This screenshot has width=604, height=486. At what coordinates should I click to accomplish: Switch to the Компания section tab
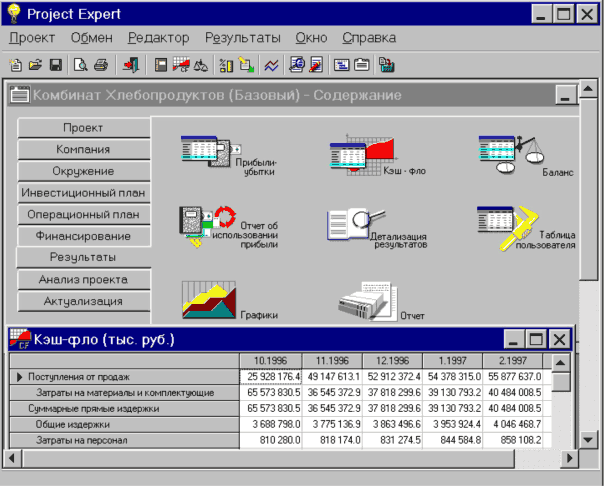click(x=84, y=149)
